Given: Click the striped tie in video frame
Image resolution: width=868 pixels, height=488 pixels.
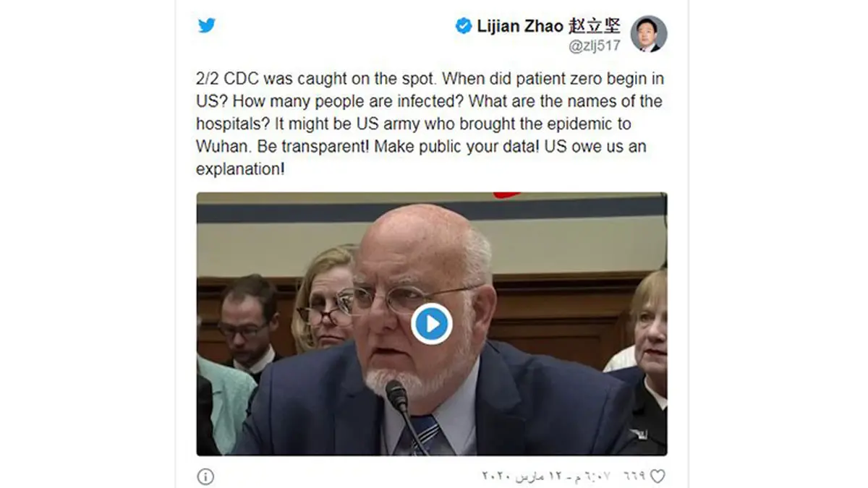Looking at the screenshot, I should pos(425,435).
